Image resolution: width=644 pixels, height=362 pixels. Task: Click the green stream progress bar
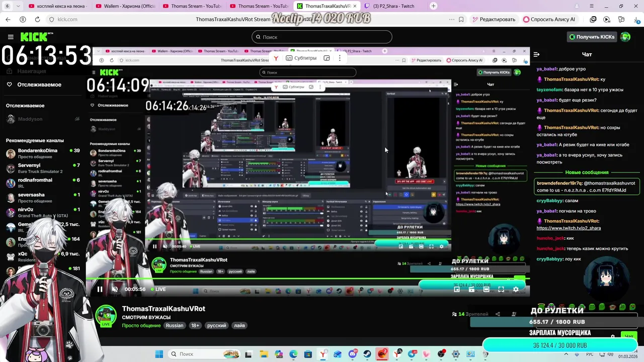pos(307,278)
